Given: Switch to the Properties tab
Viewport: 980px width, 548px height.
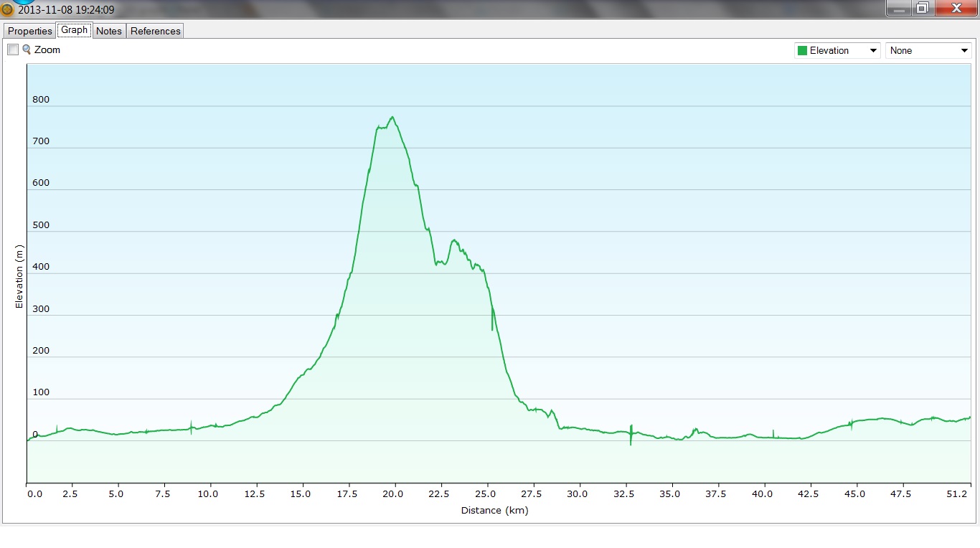Looking at the screenshot, I should click(30, 31).
